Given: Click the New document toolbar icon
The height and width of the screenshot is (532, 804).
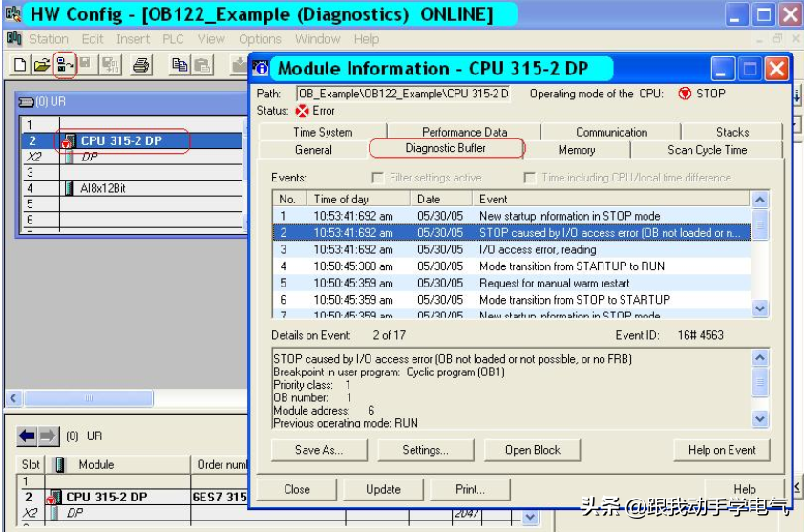Looking at the screenshot, I should coord(20,66).
